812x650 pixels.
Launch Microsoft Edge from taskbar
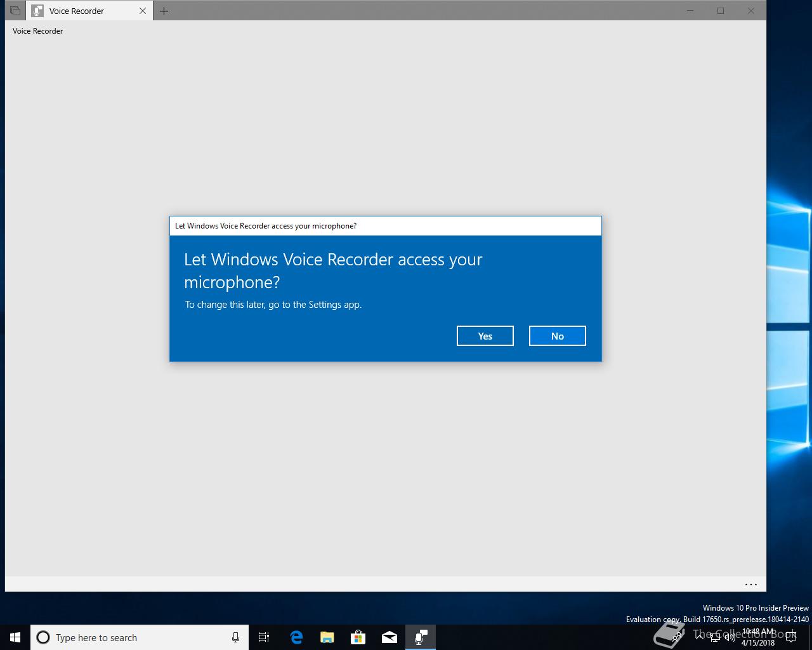pos(296,637)
